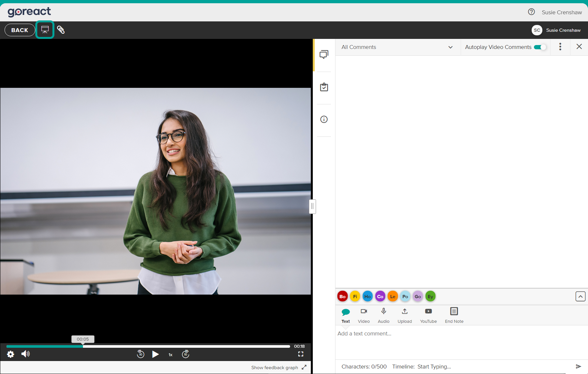588x374 pixels.
Task: Select the light blue Po marker
Action: (x=405, y=297)
